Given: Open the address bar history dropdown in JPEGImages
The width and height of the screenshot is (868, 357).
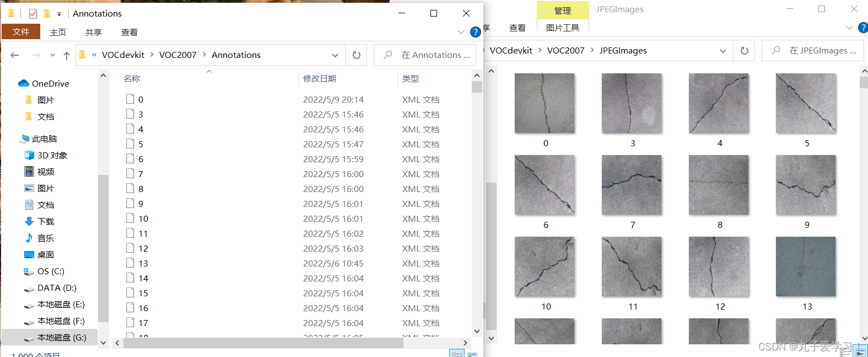Looking at the screenshot, I should [723, 51].
